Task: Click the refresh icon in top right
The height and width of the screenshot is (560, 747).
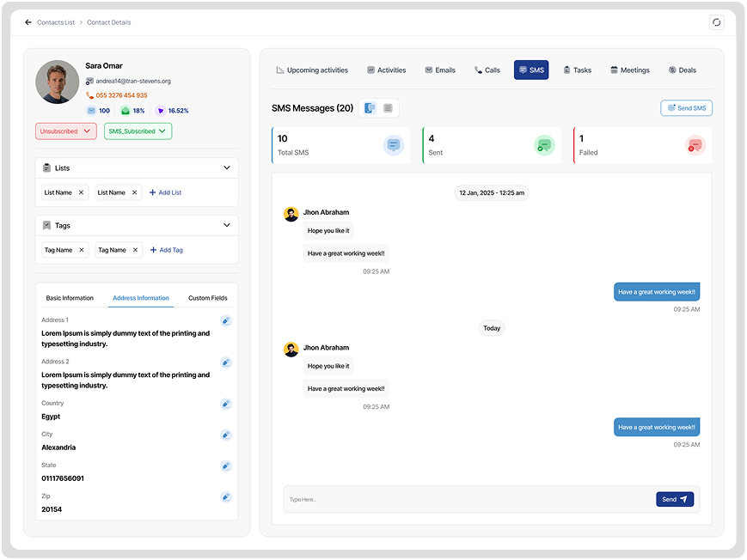Action: click(716, 22)
